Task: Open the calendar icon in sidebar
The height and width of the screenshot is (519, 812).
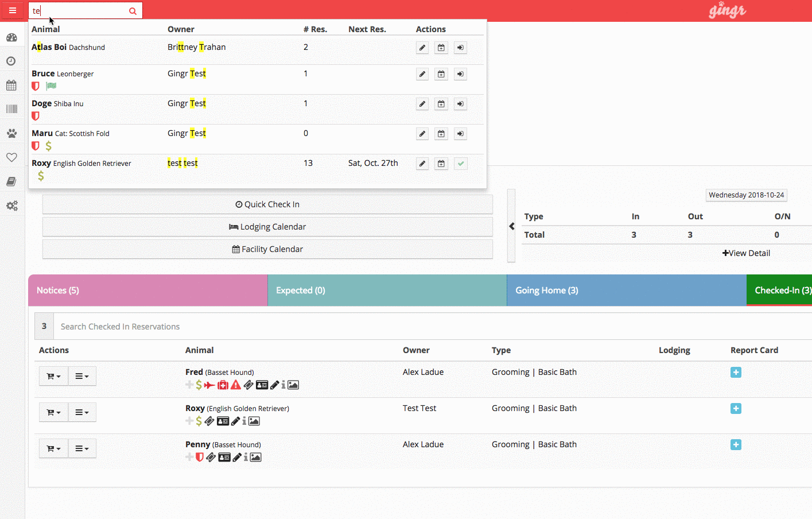Action: point(11,86)
